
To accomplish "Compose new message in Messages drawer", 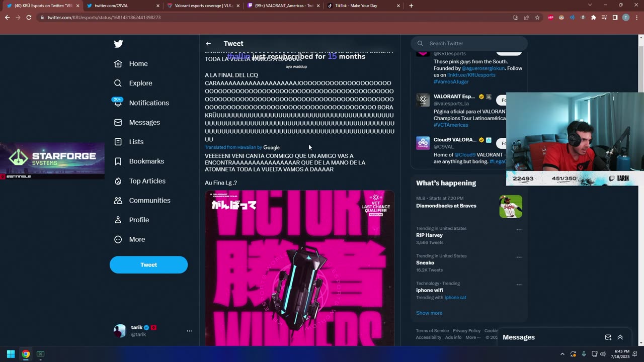I will [x=608, y=337].
